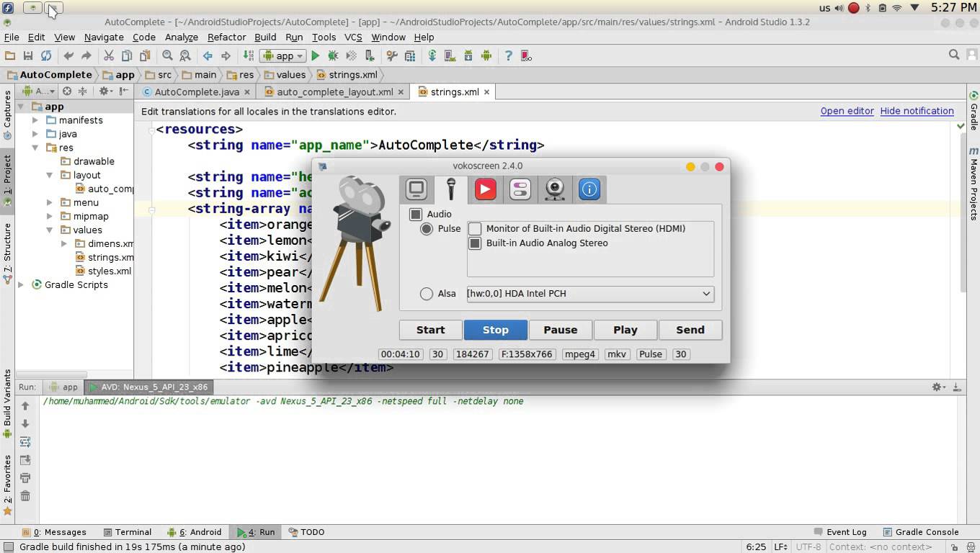Select the Alsa radio button

(427, 293)
